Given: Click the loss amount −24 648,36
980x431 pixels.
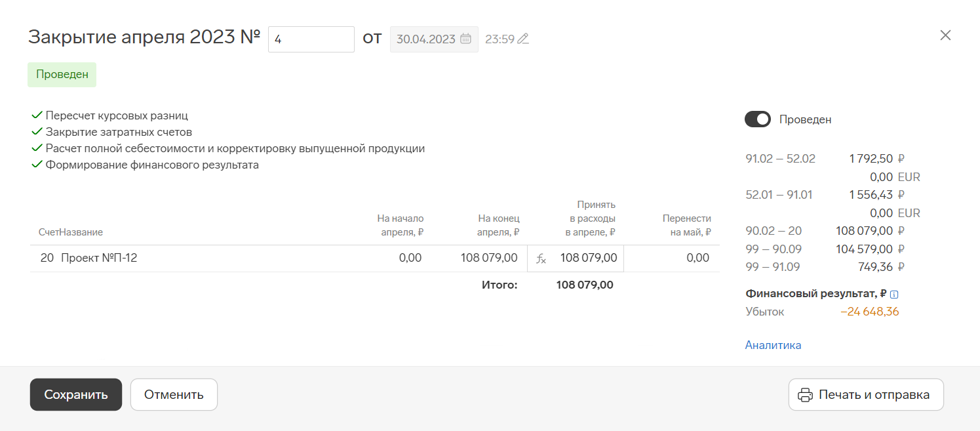Looking at the screenshot, I should point(869,312).
